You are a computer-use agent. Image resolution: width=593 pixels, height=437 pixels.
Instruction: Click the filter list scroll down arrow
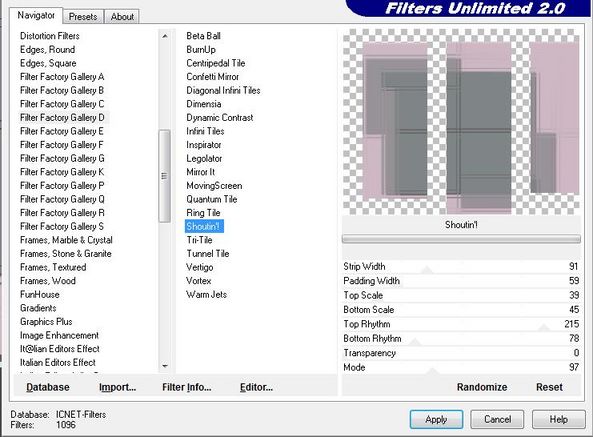[165, 366]
